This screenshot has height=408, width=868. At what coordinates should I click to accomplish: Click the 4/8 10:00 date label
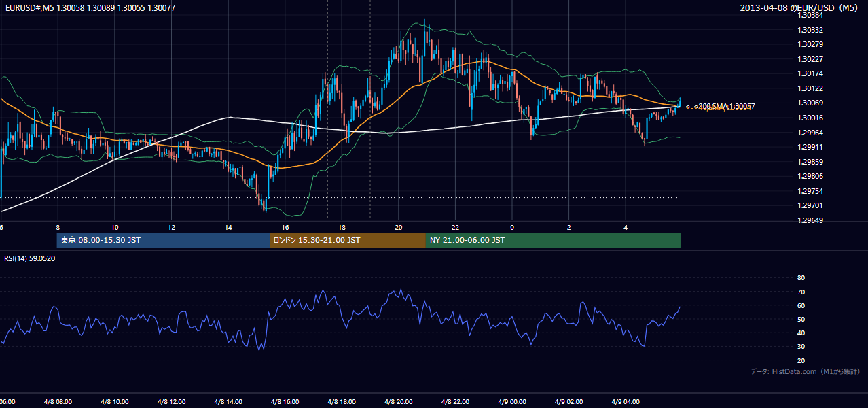point(115,402)
